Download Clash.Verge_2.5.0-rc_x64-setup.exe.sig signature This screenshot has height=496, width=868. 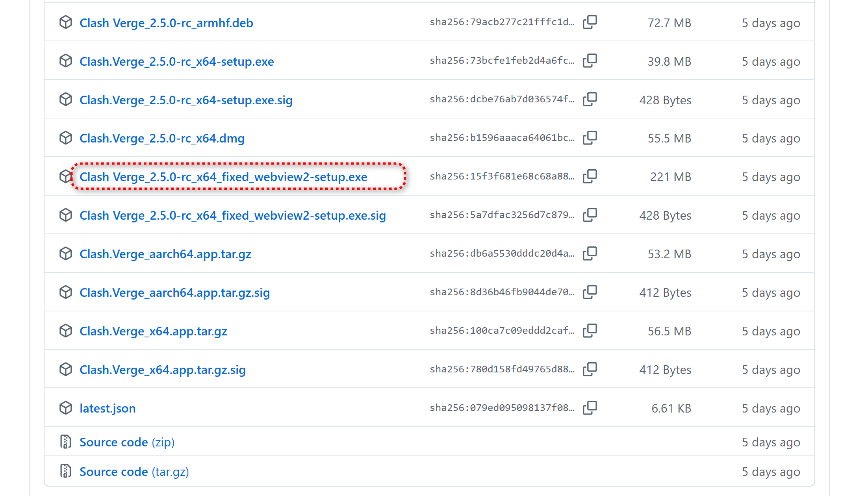point(186,100)
